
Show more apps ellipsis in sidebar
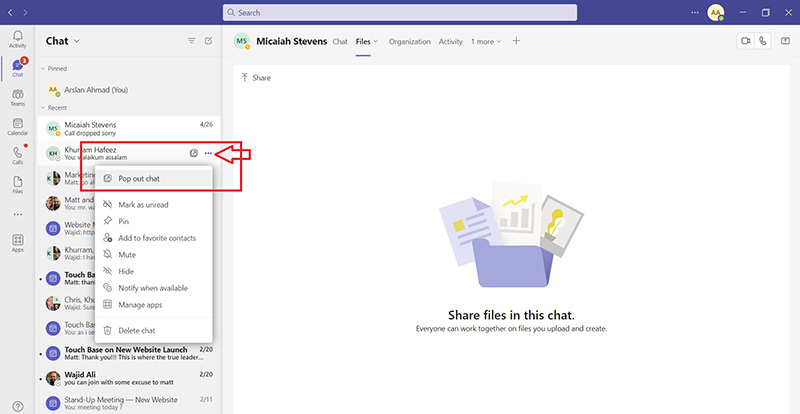tap(18, 214)
